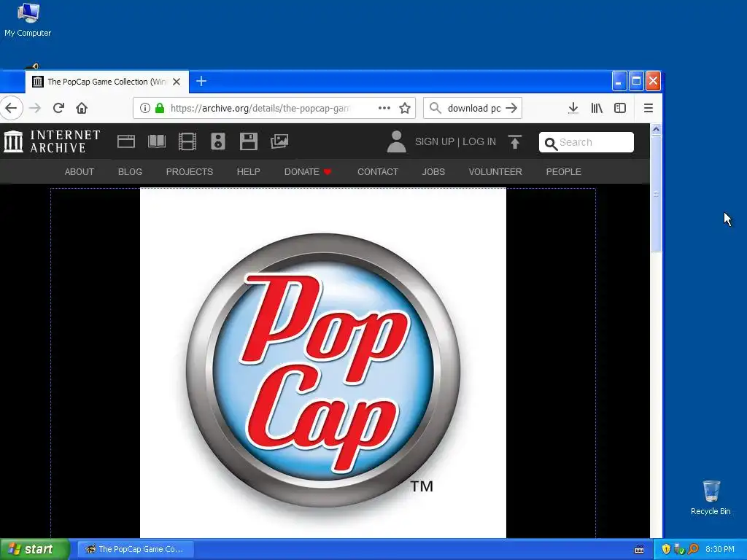Open the Images picture icon

pos(279,141)
